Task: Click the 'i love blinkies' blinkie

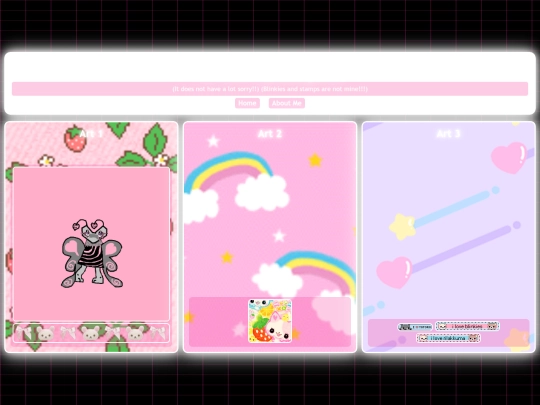Action: point(467,326)
